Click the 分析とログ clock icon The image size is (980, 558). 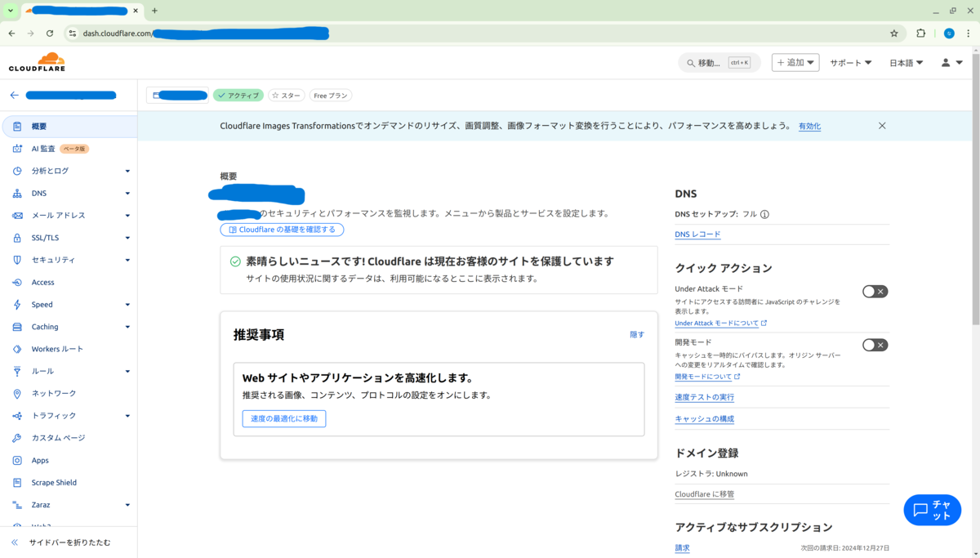click(x=17, y=171)
